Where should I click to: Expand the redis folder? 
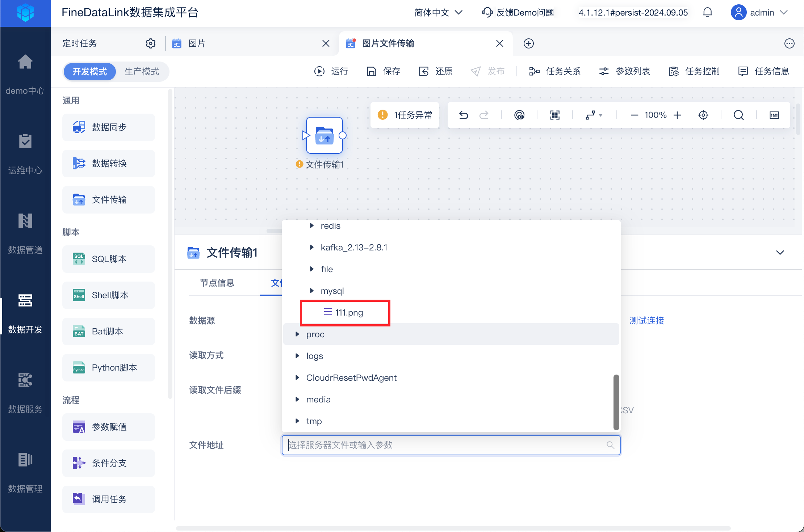[312, 226]
